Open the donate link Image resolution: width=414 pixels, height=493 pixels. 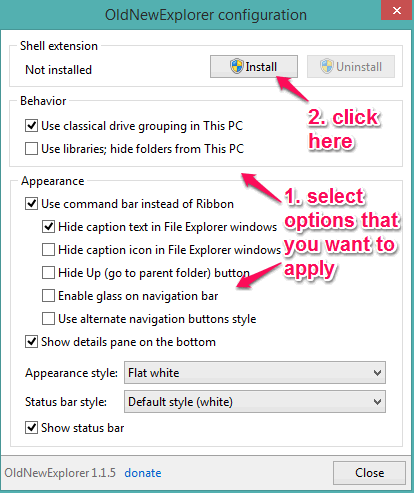coord(143,473)
